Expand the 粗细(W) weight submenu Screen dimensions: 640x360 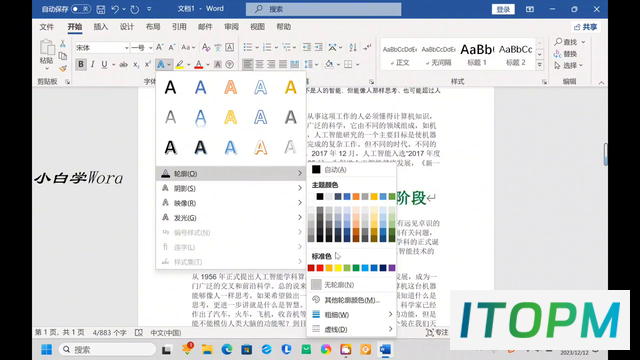click(x=352, y=315)
